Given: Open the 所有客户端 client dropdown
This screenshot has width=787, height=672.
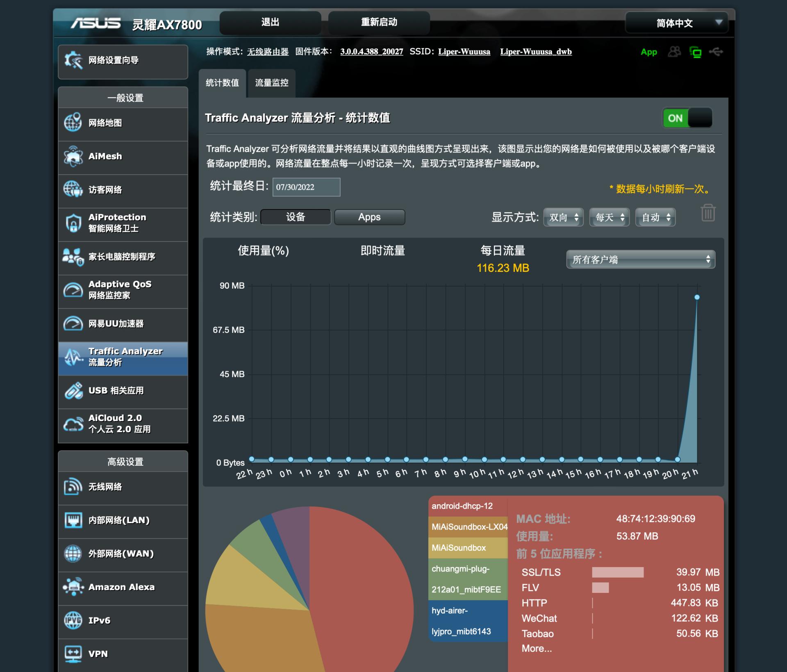Looking at the screenshot, I should 640,259.
